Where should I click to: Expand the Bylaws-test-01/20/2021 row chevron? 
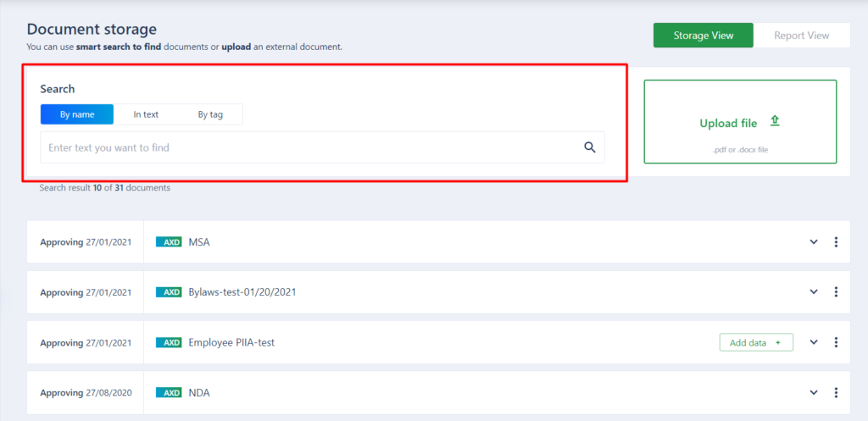coord(814,292)
